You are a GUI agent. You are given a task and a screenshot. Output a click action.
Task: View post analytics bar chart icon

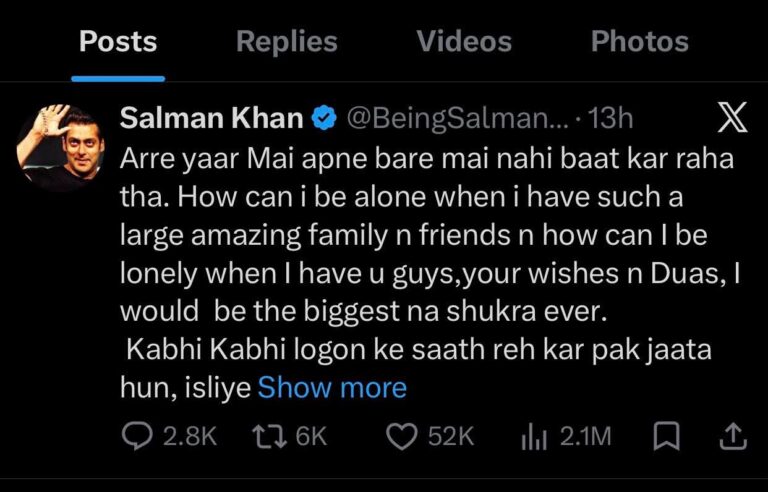533,436
